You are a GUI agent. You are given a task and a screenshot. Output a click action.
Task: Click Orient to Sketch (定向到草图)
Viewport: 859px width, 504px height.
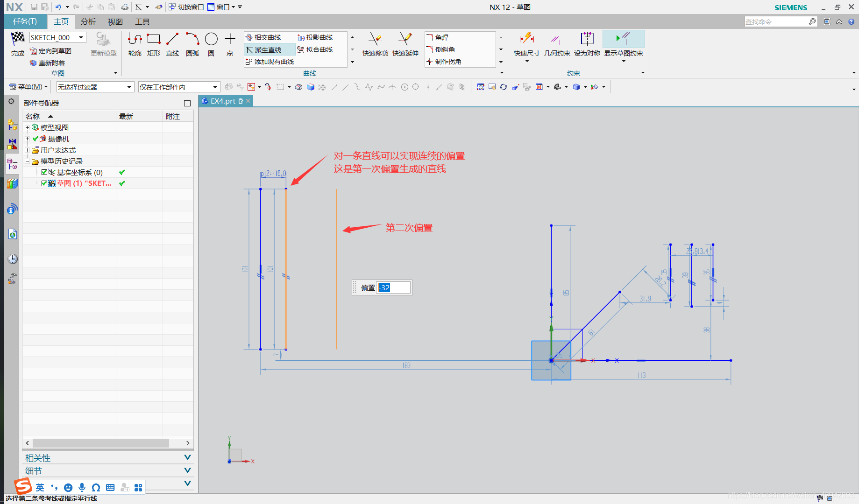(x=51, y=51)
